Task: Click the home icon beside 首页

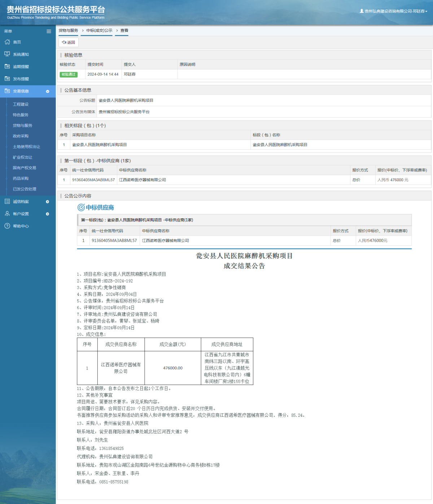Action: 7,42
